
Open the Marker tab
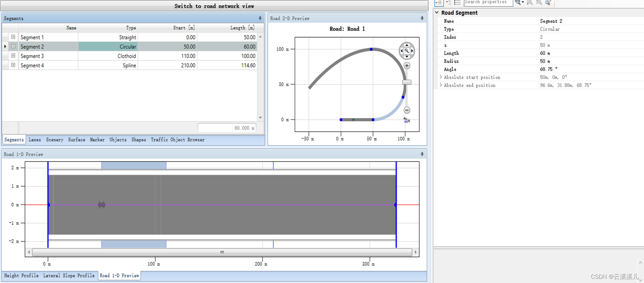tap(97, 140)
